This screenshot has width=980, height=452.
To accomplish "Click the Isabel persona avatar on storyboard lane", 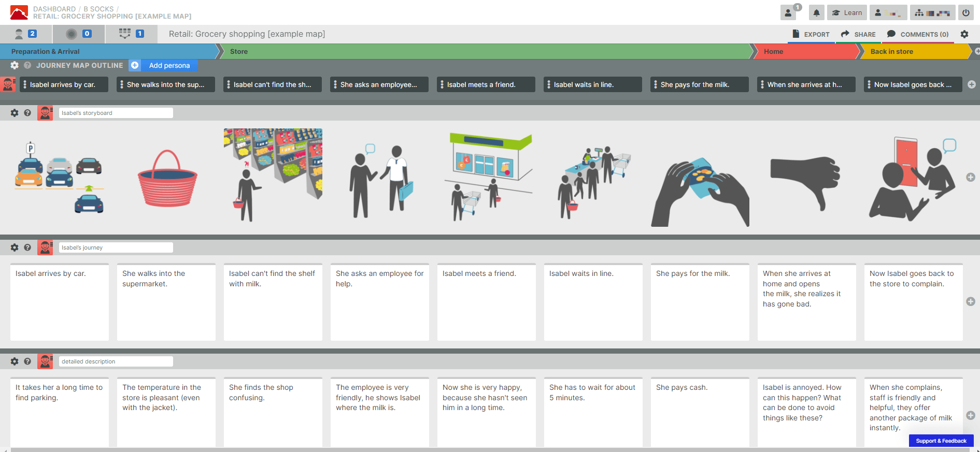I will click(45, 113).
